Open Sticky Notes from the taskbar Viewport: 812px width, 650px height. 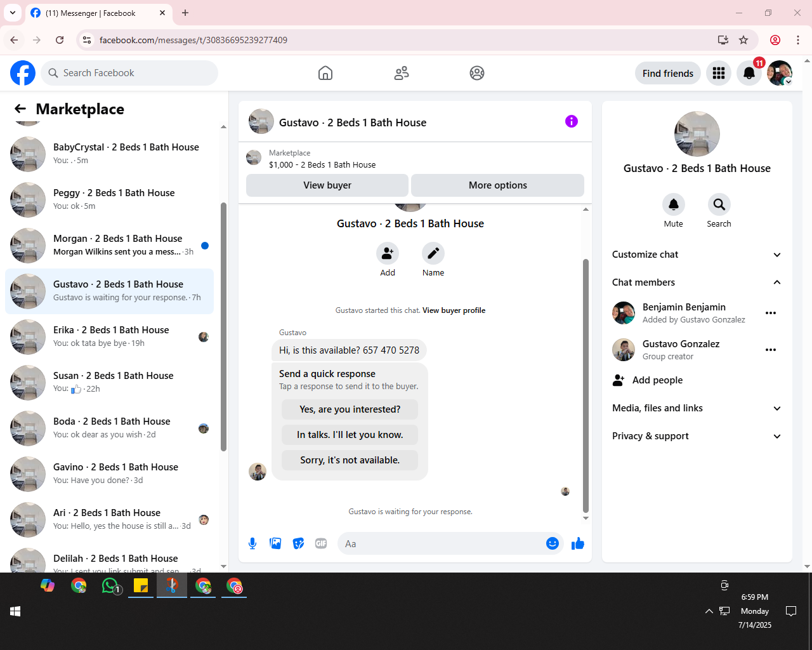pos(141,586)
